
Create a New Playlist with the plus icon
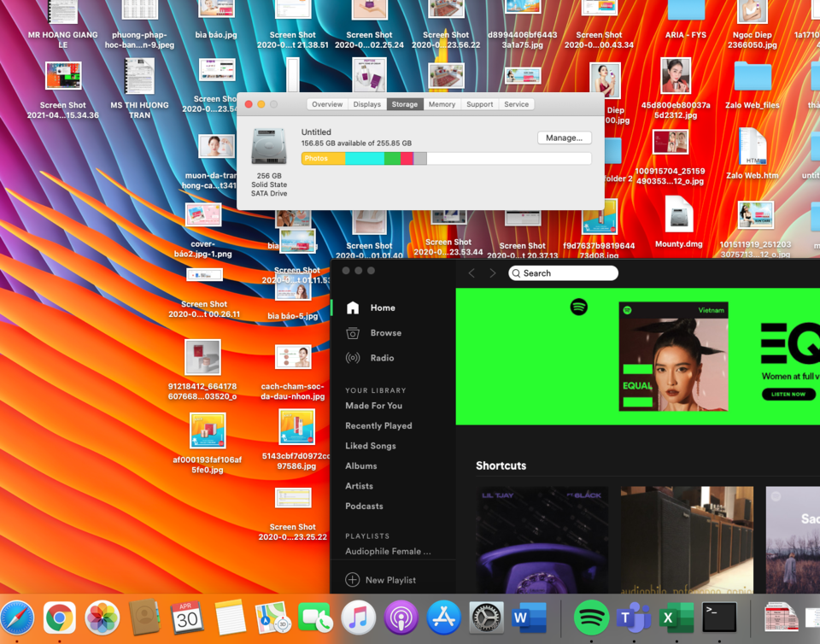(381, 580)
